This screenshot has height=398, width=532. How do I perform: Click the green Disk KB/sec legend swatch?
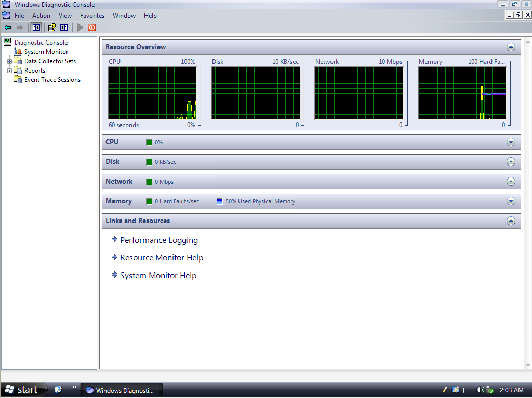149,162
